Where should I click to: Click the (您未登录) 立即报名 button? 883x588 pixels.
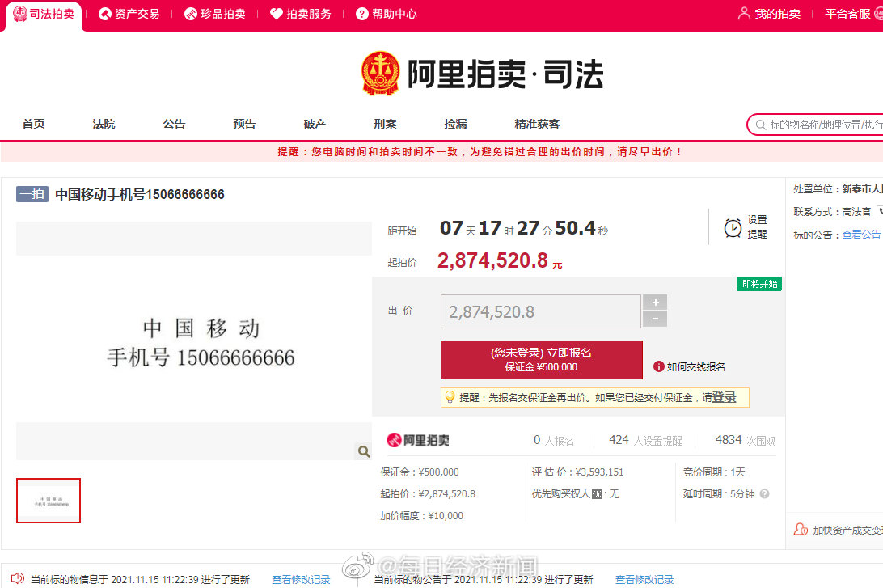tap(539, 359)
